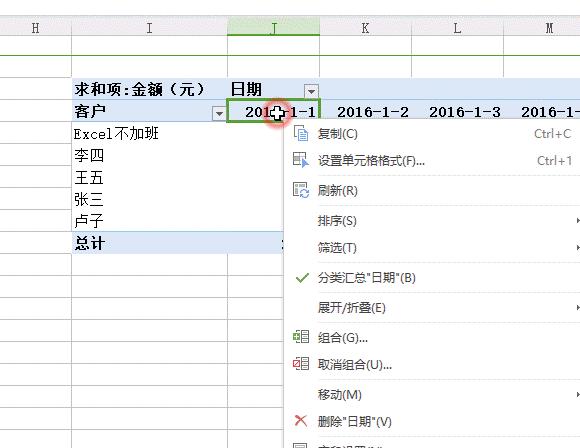Open the 客户 filter dropdown arrow
Screen dimensions: 580x448
[x=219, y=113]
